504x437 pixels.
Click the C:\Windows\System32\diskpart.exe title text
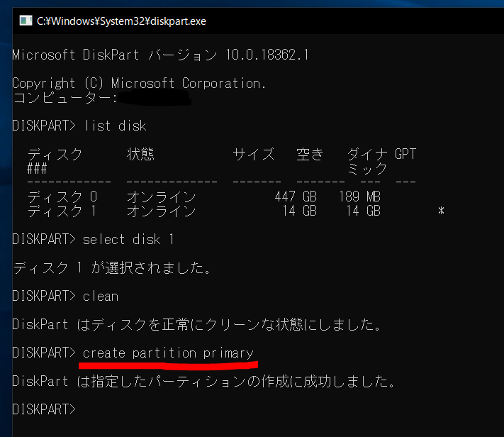point(121,21)
